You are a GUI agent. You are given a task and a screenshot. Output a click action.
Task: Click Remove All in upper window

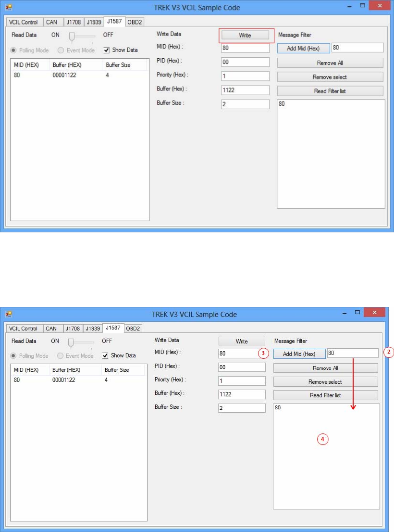pos(330,63)
